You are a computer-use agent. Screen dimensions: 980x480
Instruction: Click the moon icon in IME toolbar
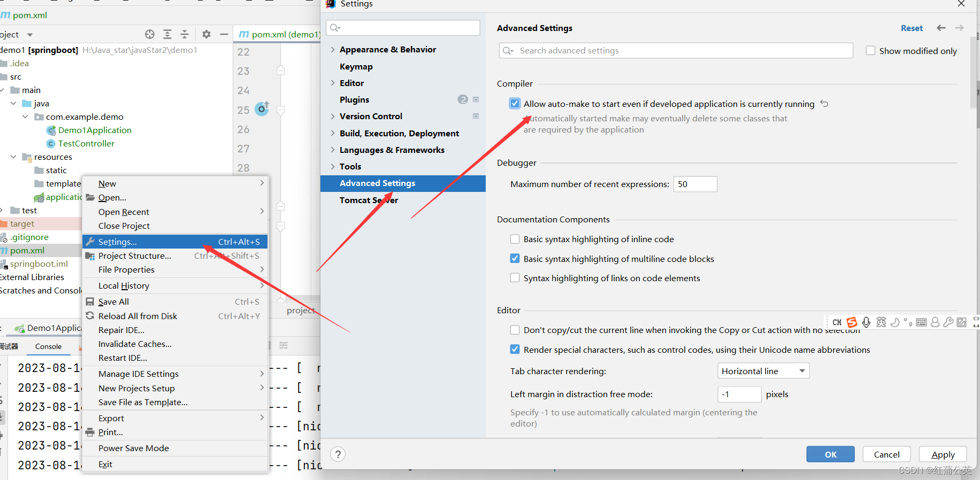(x=894, y=322)
